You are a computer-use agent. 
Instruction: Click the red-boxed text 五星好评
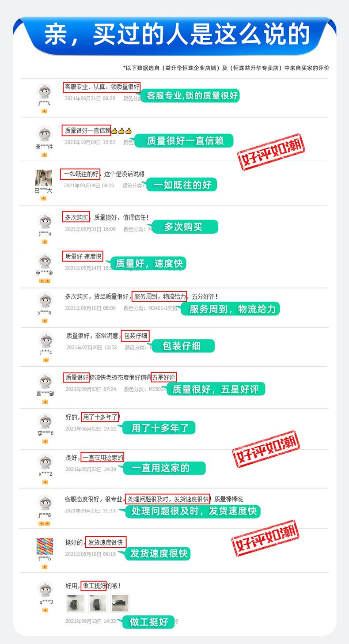point(164,377)
